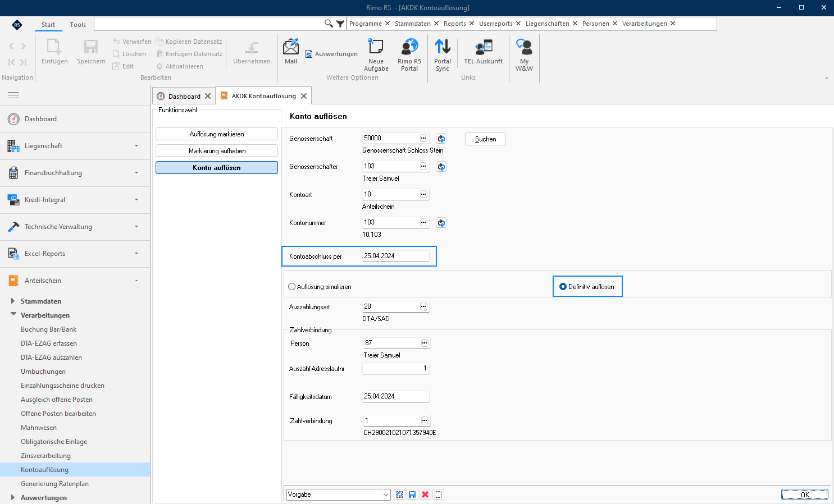The image size is (834, 504).
Task: Click the Auflösung markieren button
Action: [x=217, y=134]
